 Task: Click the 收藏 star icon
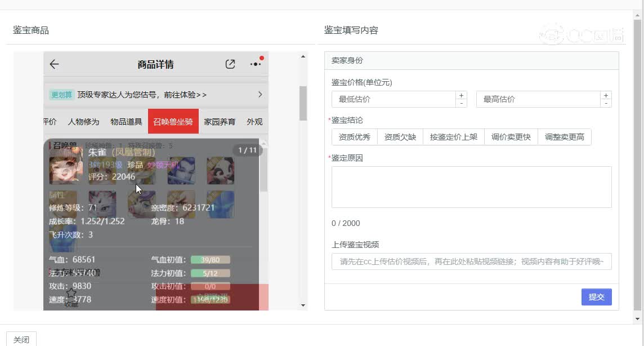[x=71, y=294]
